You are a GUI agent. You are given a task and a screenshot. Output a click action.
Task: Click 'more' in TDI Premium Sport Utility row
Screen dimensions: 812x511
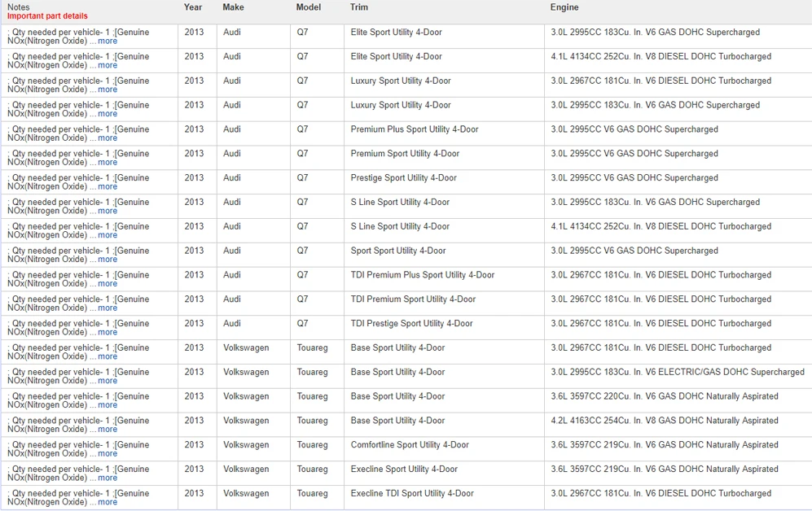click(x=108, y=308)
